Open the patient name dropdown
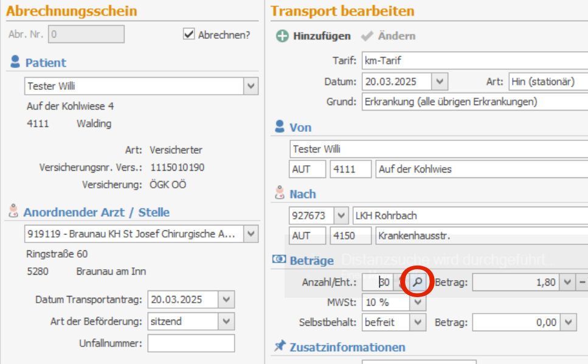588x364 pixels. tap(251, 86)
